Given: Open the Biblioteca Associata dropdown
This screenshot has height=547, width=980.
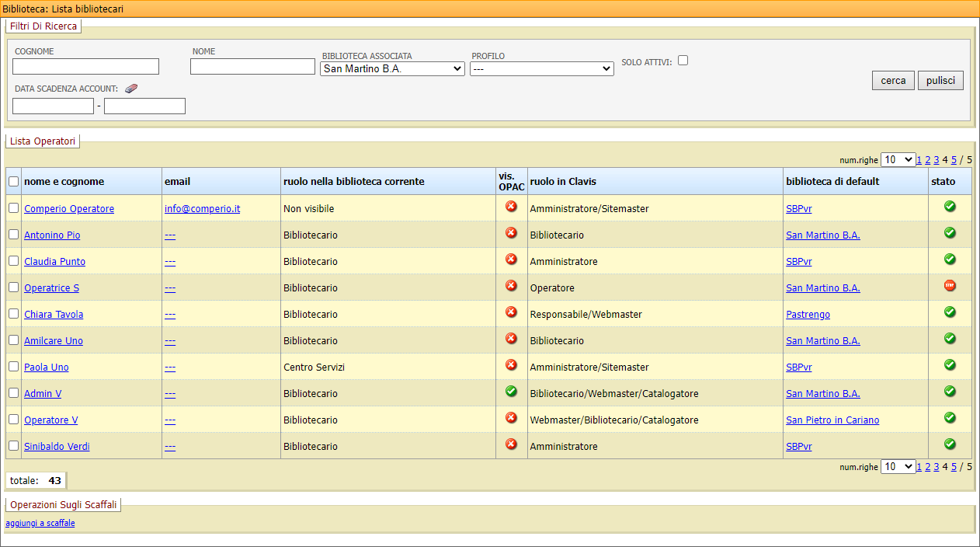Looking at the screenshot, I should [x=392, y=68].
